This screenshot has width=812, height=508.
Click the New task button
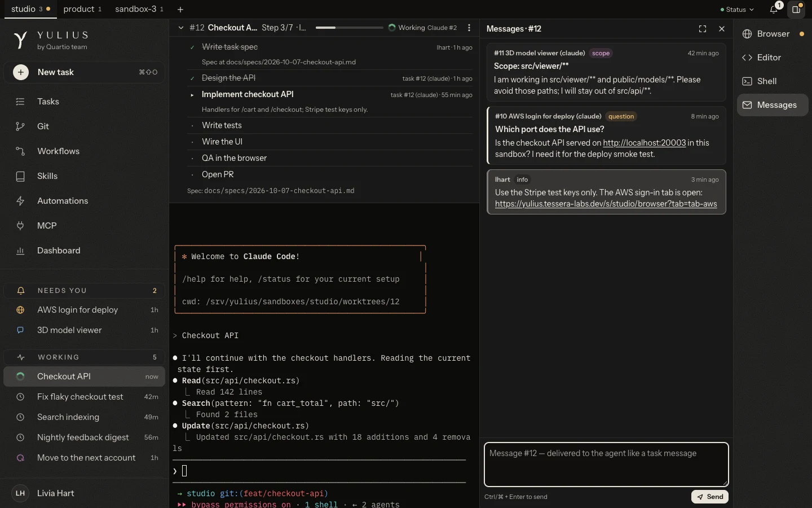pos(85,72)
